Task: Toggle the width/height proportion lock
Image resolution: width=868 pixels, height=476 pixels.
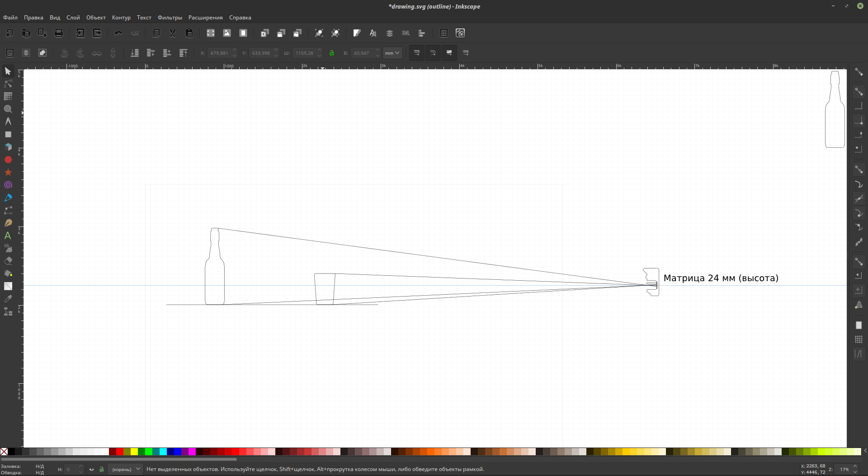Action: click(x=331, y=53)
